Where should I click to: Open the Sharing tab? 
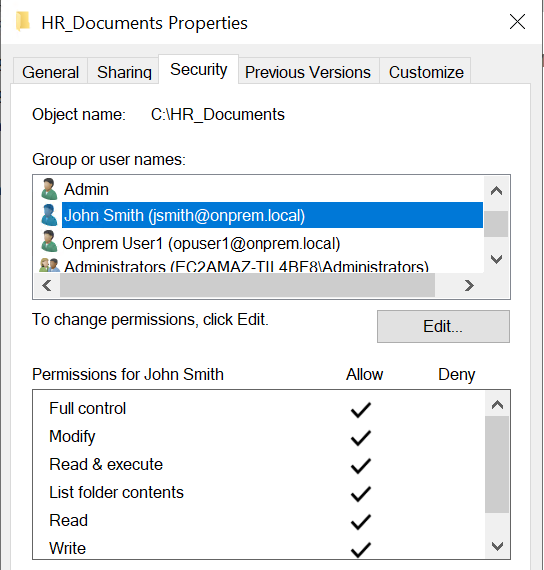coord(124,71)
